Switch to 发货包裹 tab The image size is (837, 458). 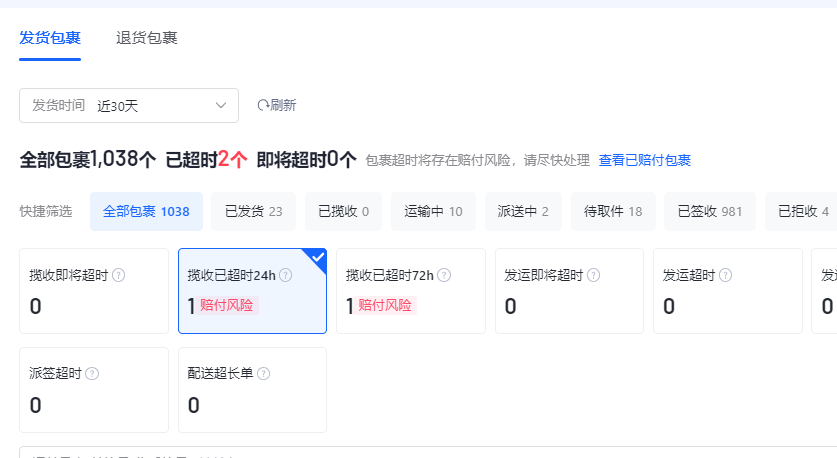[x=50, y=38]
